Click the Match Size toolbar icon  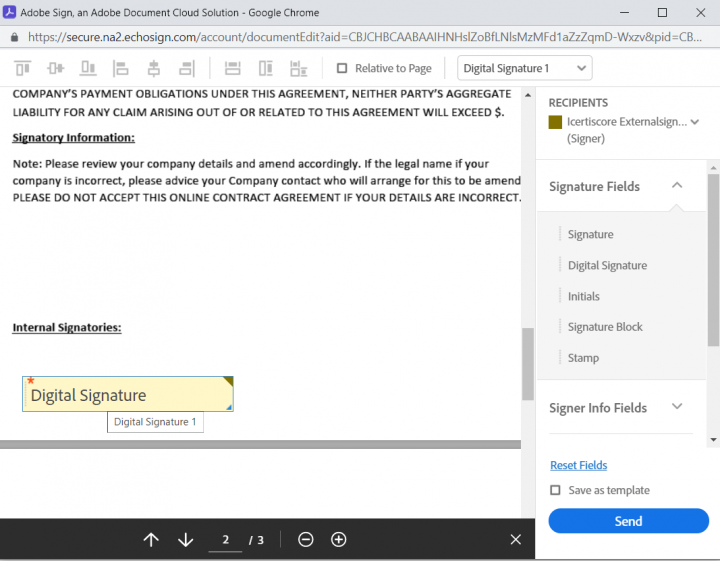click(298, 68)
